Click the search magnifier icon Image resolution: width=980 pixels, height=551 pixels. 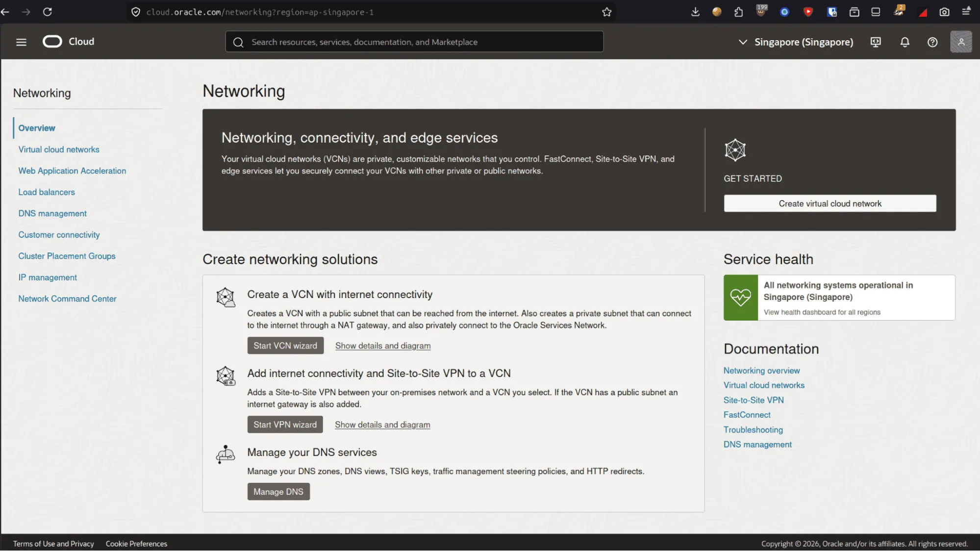238,42
